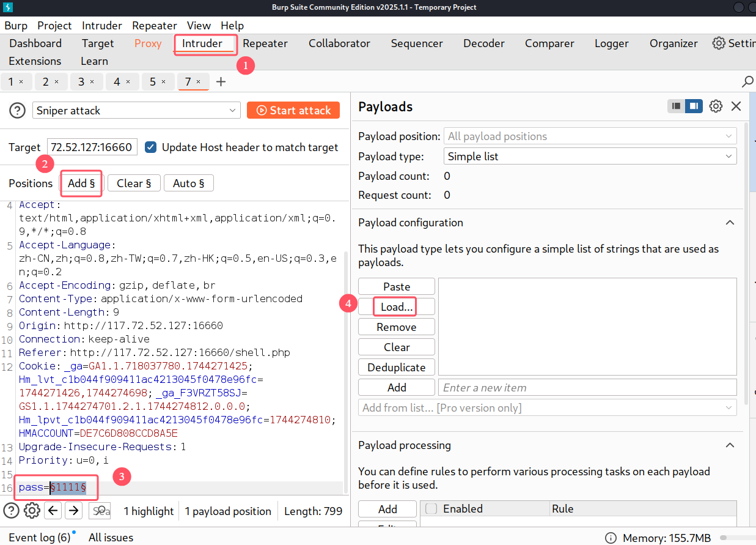Screen dimensions: 756x545
Task: Toggle Enabled checkbox in processing rules header
Action: tap(431, 509)
